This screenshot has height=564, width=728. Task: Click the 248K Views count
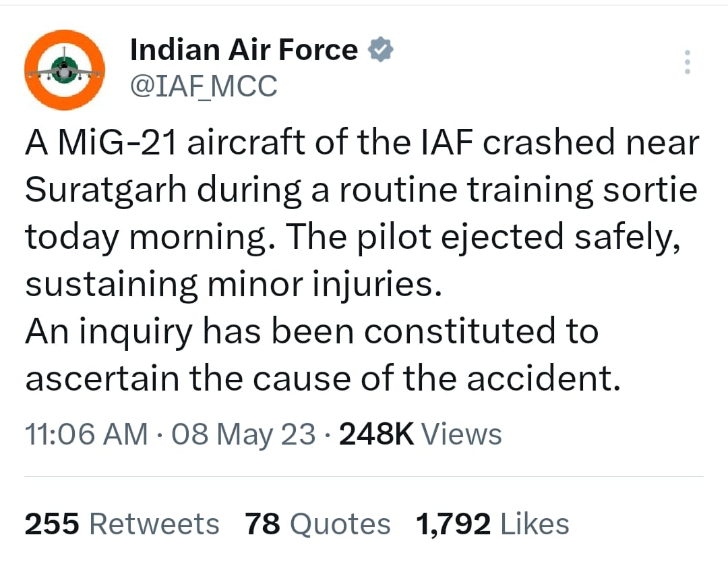pyautogui.click(x=420, y=434)
